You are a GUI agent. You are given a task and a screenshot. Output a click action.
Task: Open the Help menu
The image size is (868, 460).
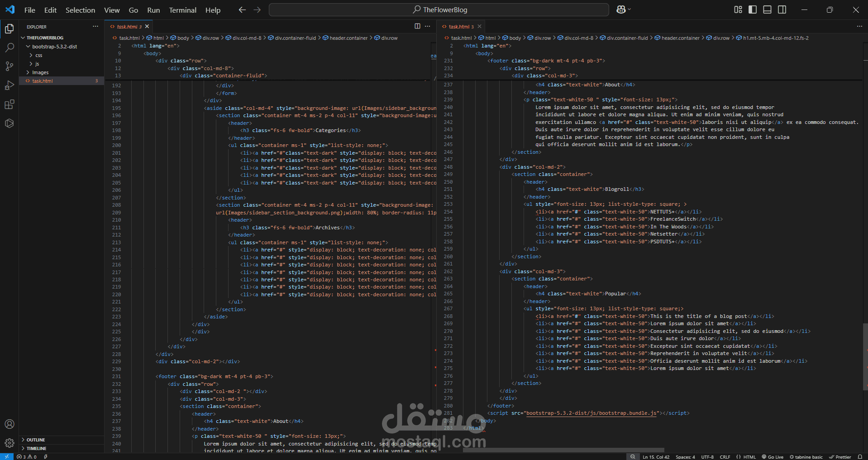pyautogui.click(x=213, y=10)
